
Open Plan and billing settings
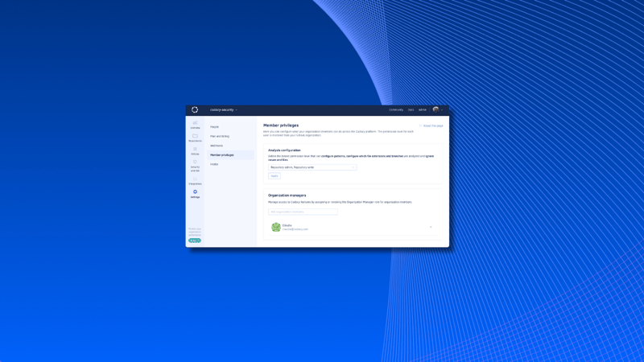click(220, 137)
